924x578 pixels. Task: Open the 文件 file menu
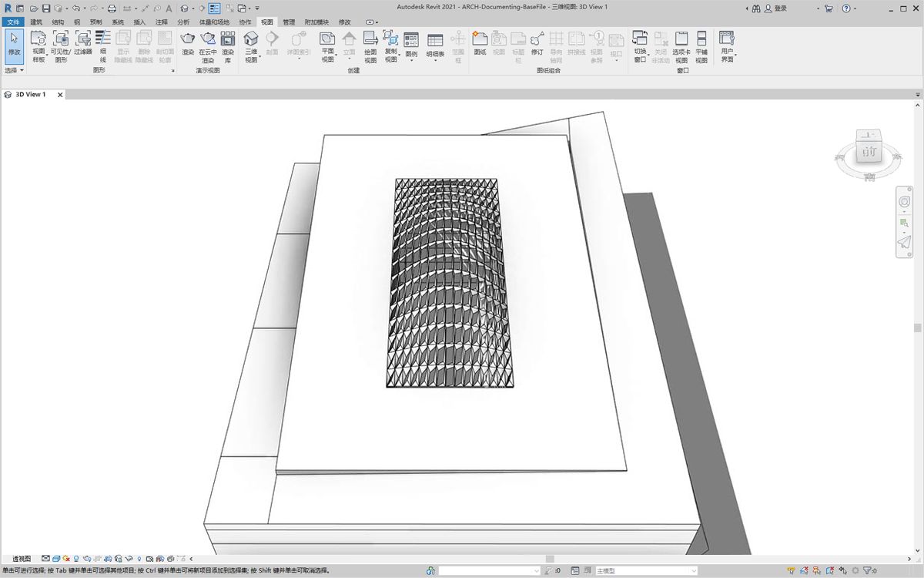tap(14, 22)
